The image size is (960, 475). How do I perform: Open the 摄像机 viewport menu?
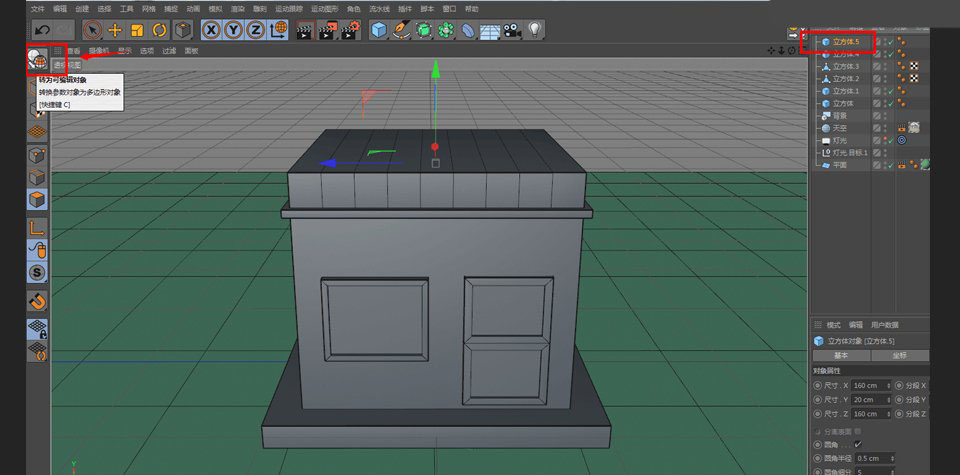coord(99,50)
